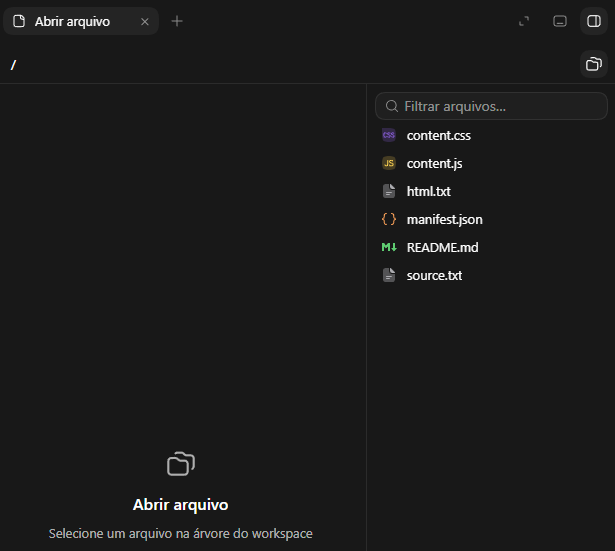Click the CSS file icon beside content.css

click(389, 135)
